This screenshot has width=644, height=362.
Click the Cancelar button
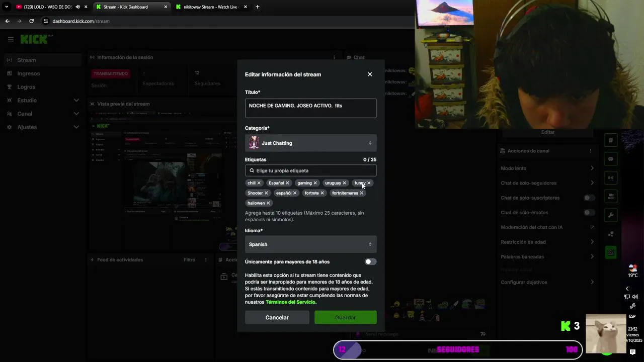(277, 317)
